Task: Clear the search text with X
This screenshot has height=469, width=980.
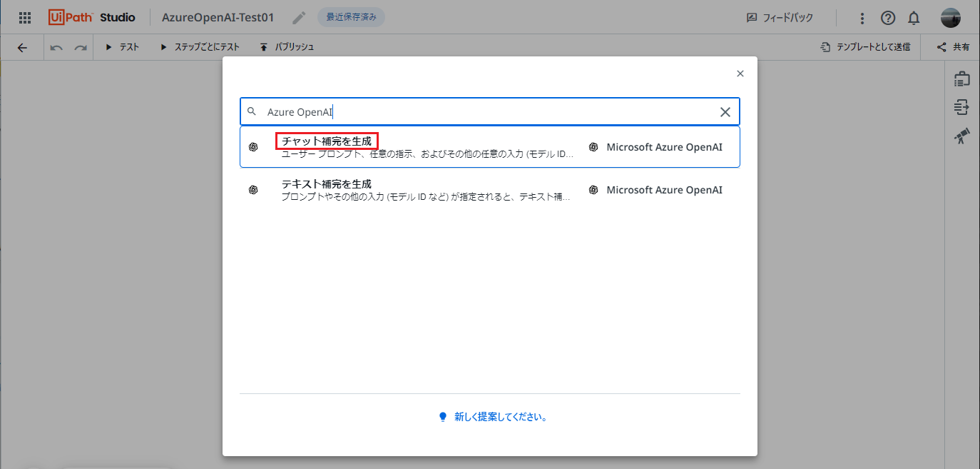Action: (x=725, y=112)
